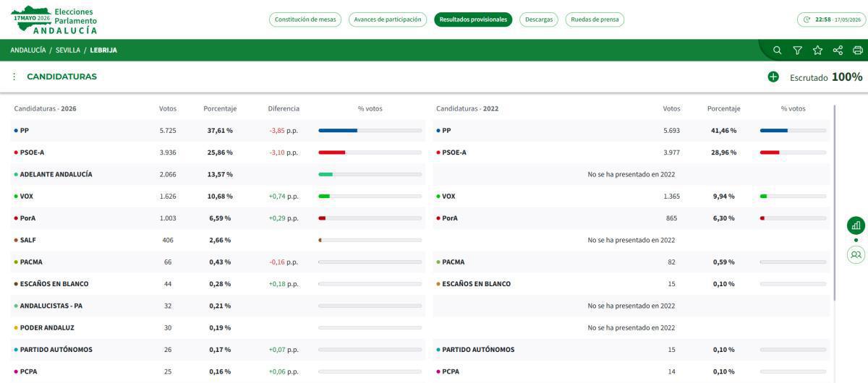This screenshot has width=868, height=383.
Task: Click the Candidaturas - 2026 header
Action: (x=45, y=109)
